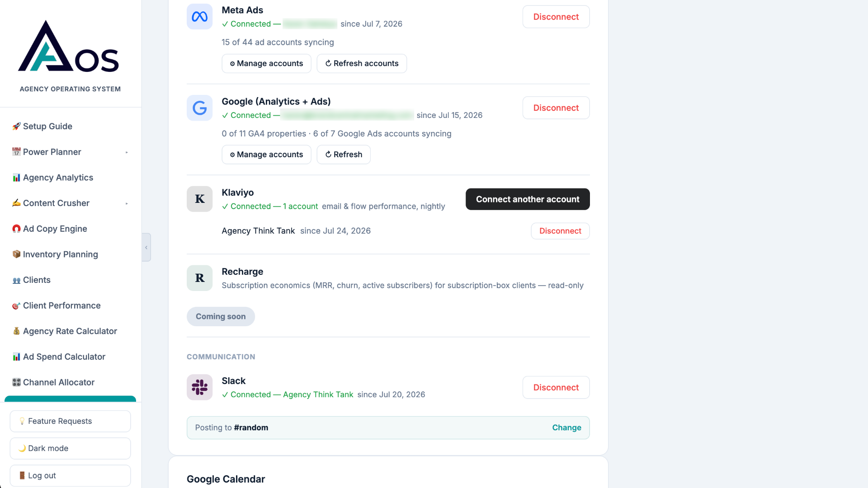Image resolution: width=868 pixels, height=488 pixels.
Task: Connect another Klaviyo account
Action: click(x=528, y=199)
